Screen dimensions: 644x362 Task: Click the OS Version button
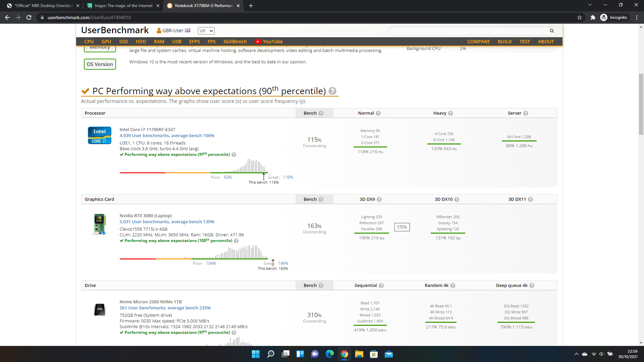pyautogui.click(x=100, y=64)
